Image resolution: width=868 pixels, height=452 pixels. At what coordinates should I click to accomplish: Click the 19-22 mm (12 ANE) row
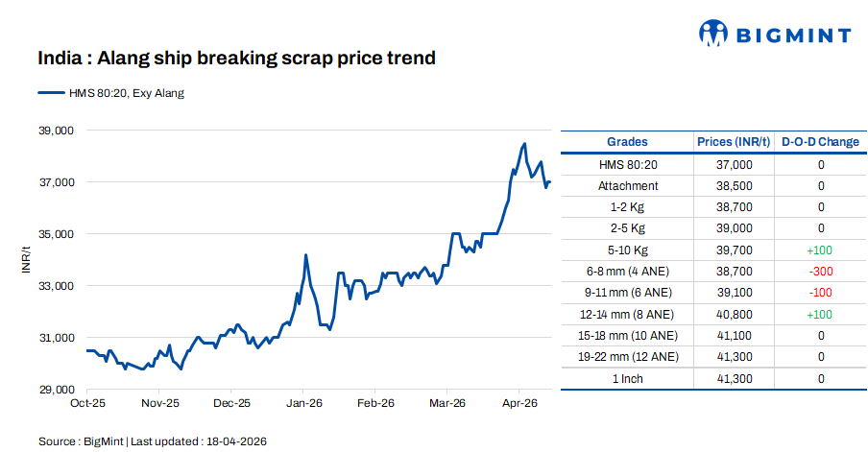click(628, 357)
